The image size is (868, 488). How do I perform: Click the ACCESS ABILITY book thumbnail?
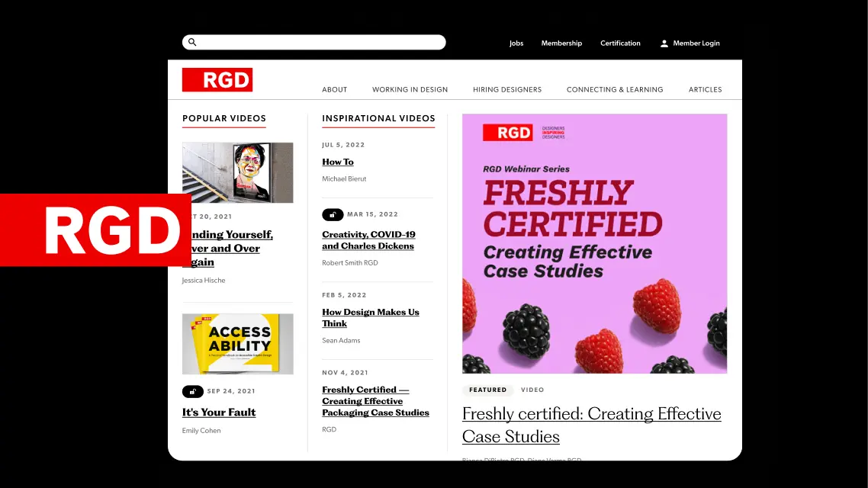coord(238,343)
